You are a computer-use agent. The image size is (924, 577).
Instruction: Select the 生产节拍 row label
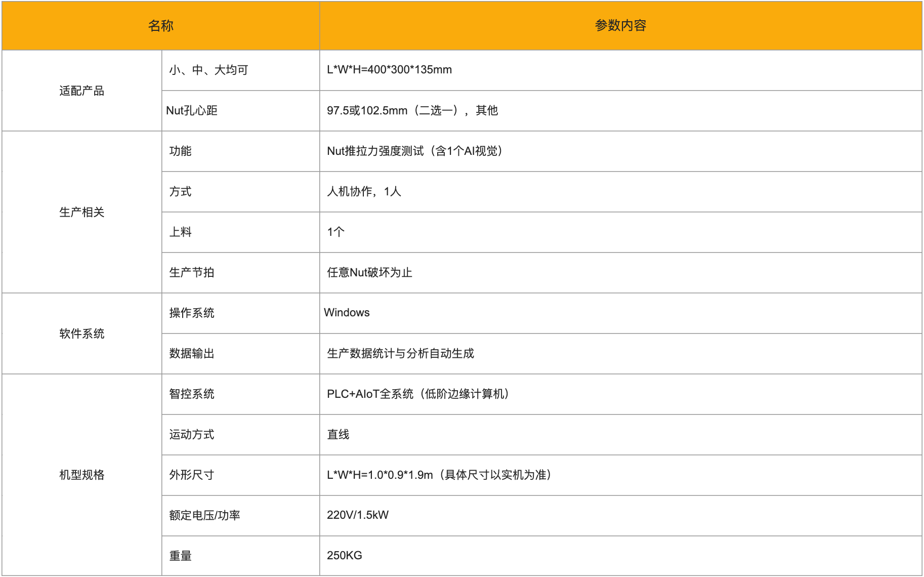191,272
